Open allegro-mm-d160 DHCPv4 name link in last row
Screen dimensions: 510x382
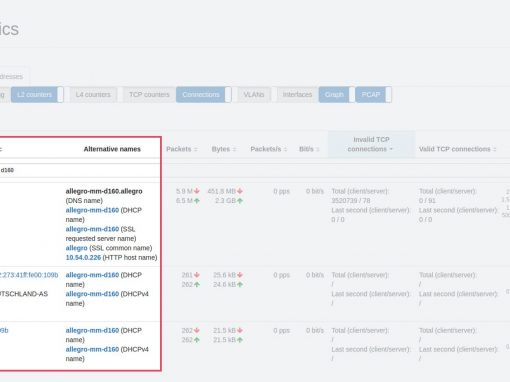[92, 349]
